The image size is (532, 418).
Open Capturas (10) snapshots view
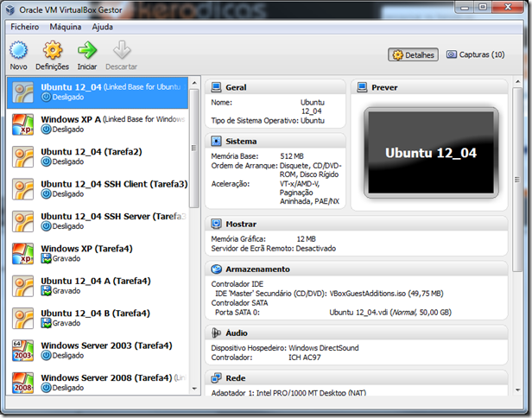[x=475, y=54]
